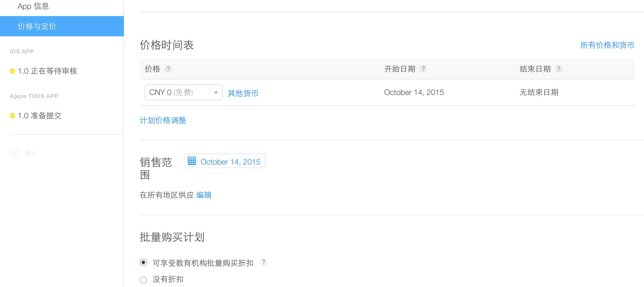644x287 pixels.
Task: Click the help icon beside 开始日期
Action: [x=423, y=69]
